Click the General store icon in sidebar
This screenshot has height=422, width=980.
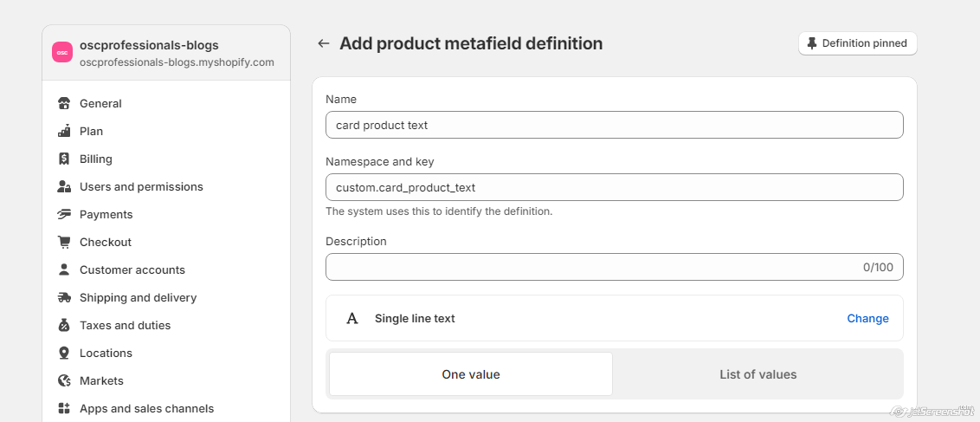coord(64,103)
